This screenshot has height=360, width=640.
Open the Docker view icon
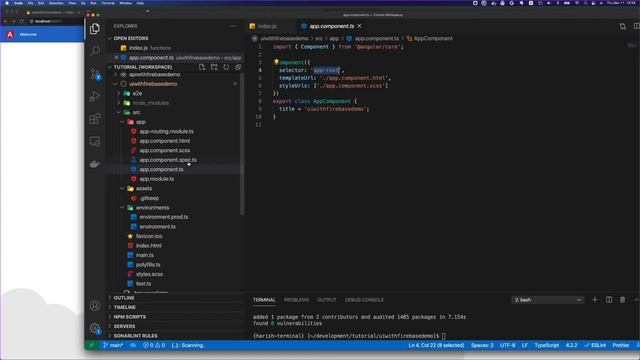coord(95,164)
